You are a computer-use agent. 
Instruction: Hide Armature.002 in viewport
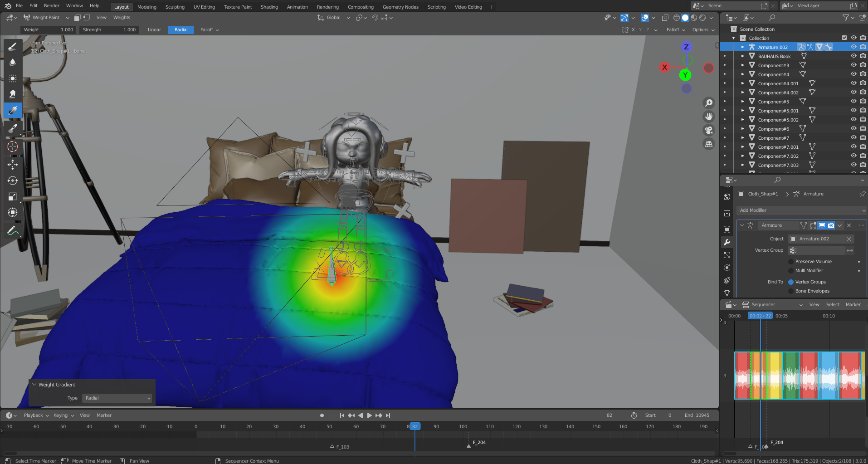click(853, 47)
